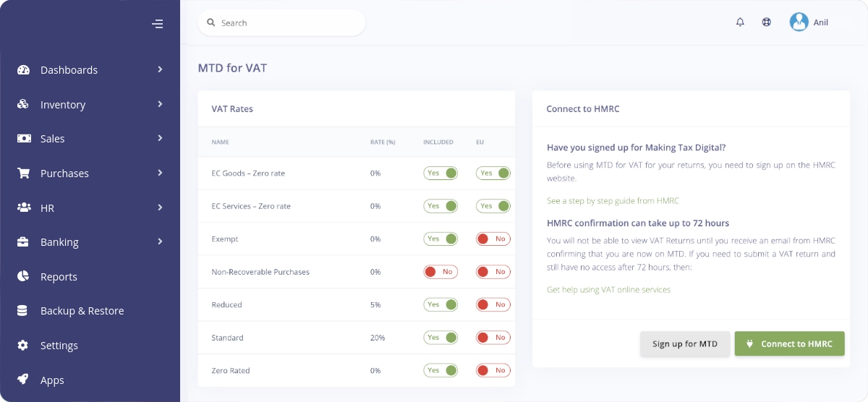Click the globe language icon
Viewport: 868px width, 402px height.
[767, 22]
